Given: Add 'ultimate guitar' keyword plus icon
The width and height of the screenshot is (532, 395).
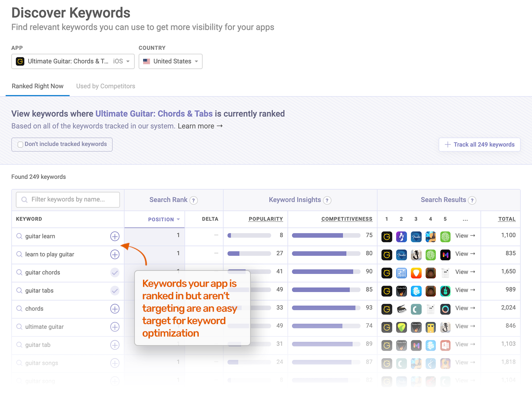Looking at the screenshot, I should (115, 327).
